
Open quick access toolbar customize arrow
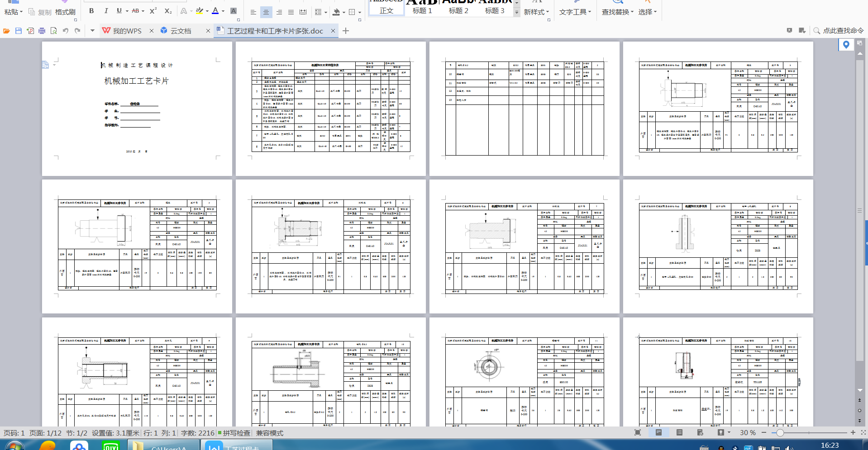coord(92,31)
